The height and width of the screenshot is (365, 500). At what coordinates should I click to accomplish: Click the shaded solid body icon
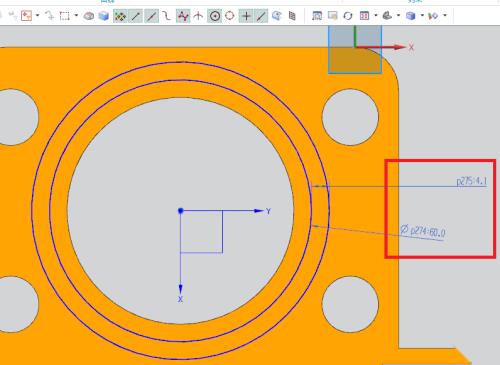[104, 16]
